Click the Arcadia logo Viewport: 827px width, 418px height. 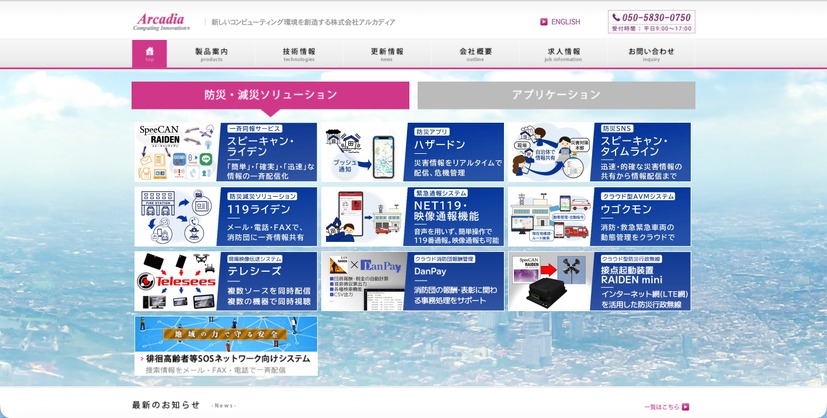coord(161,22)
